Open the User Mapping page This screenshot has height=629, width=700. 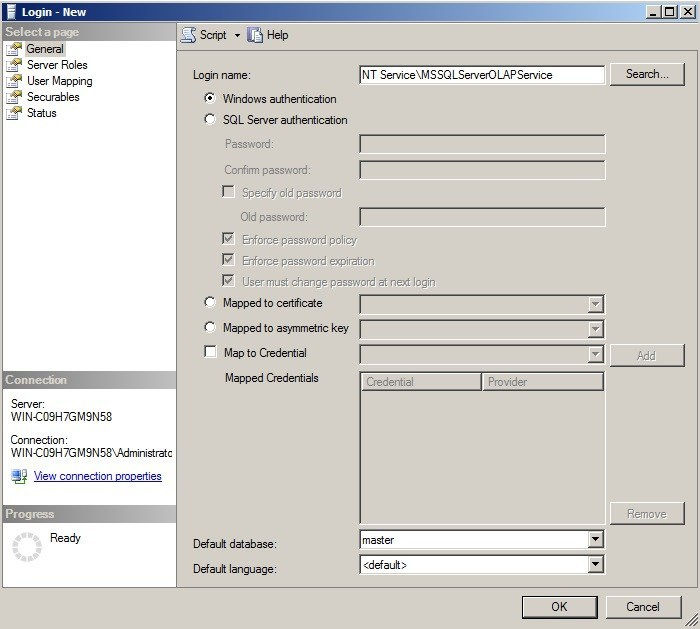click(x=60, y=81)
